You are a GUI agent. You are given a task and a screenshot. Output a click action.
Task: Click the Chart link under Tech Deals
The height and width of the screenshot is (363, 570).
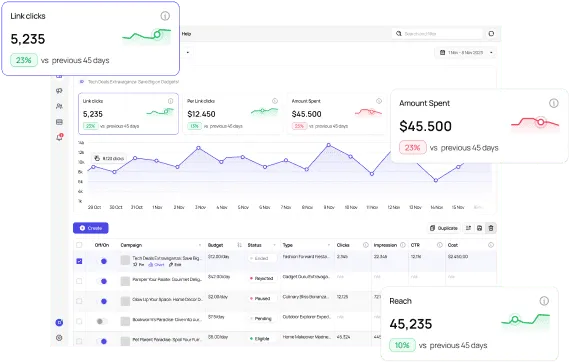click(x=156, y=265)
